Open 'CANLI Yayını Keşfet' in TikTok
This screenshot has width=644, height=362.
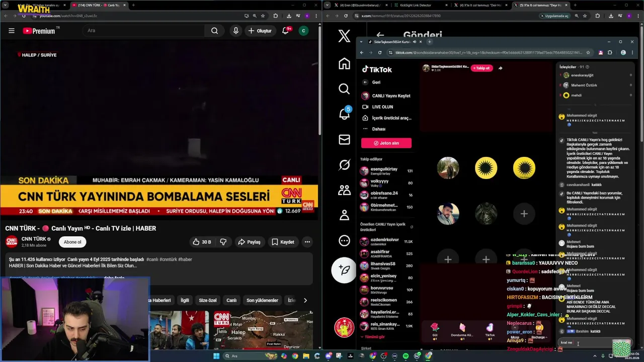(386, 96)
